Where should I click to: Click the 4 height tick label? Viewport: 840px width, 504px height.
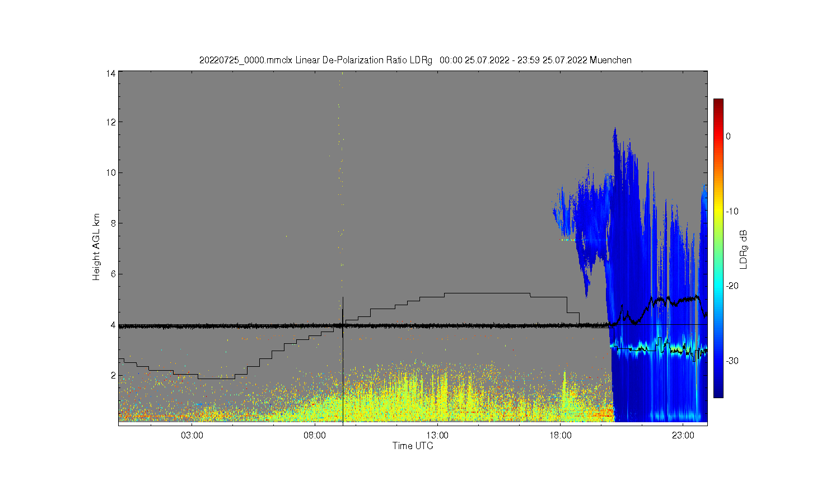pyautogui.click(x=113, y=325)
